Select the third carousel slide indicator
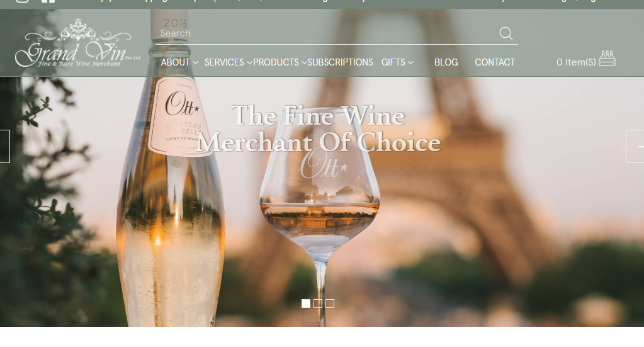Viewport: 644px width, 347px height. click(330, 304)
